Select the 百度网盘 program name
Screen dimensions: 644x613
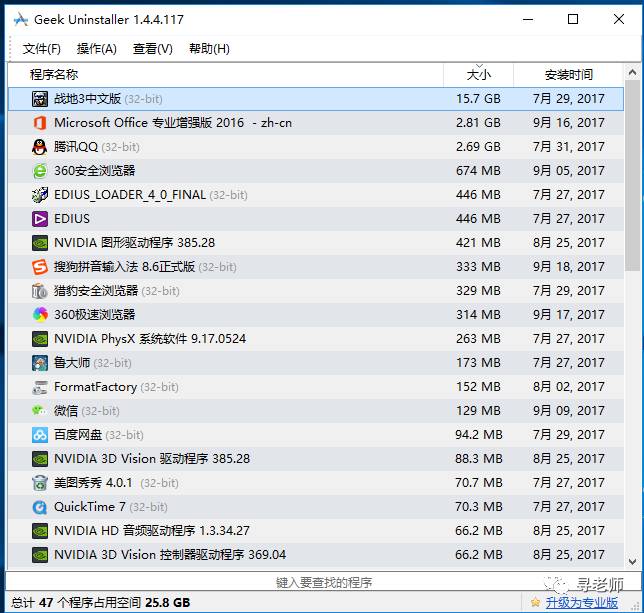point(78,435)
